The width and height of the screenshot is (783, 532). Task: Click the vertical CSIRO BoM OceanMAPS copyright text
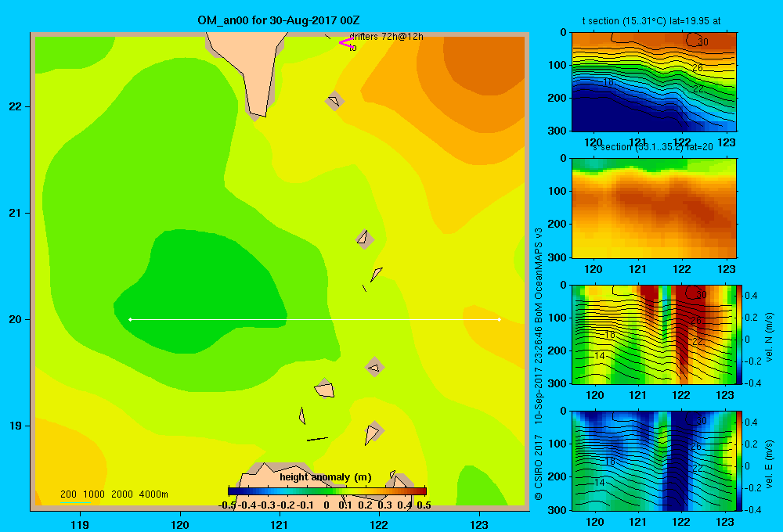tap(539, 364)
